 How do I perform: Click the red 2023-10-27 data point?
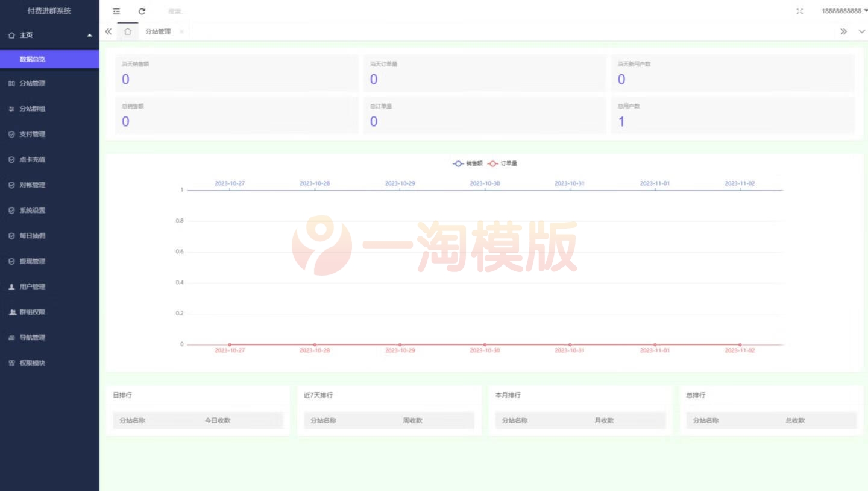tap(230, 344)
